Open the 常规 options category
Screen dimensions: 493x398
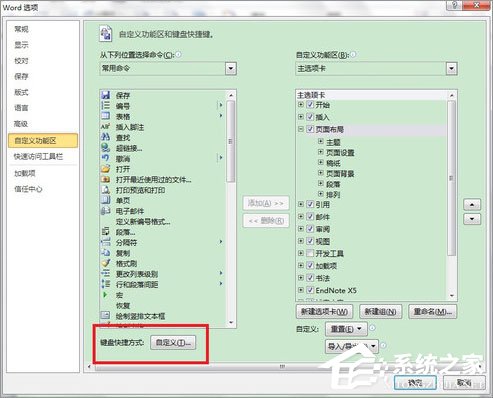coord(21,29)
